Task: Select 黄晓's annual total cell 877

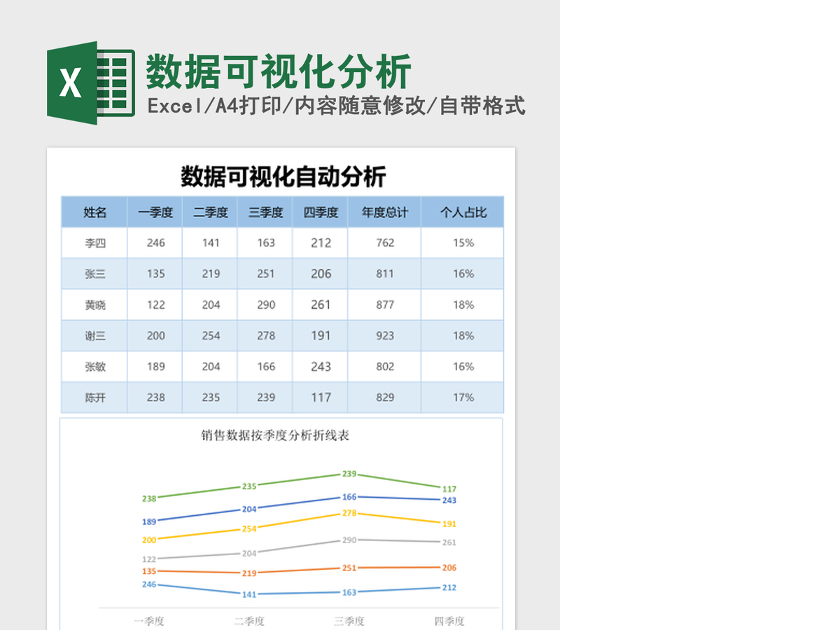Action: pos(385,304)
